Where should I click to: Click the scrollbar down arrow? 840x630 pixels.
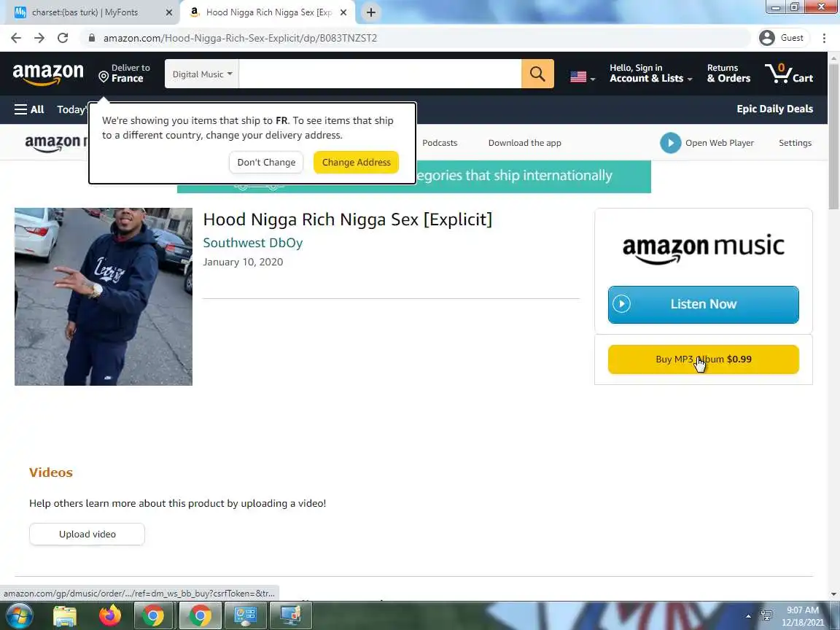coord(833,594)
